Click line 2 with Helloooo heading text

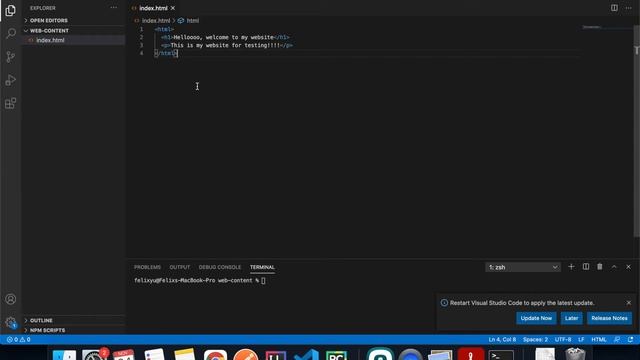[x=225, y=37]
